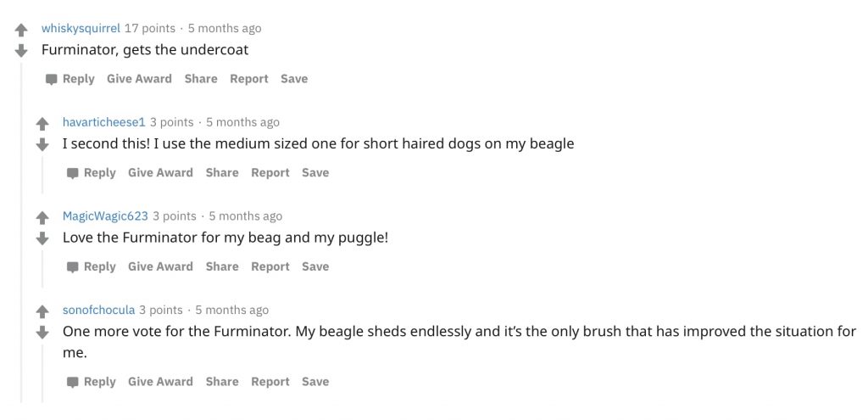Viewport: 868px width, 420px height.
Task: Reply to sonofchocula's comment
Action: pyautogui.click(x=92, y=382)
